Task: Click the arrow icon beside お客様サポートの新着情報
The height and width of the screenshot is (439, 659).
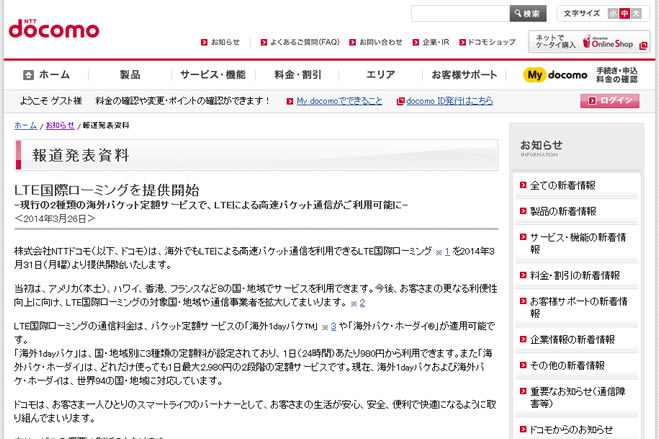Action: [523, 301]
